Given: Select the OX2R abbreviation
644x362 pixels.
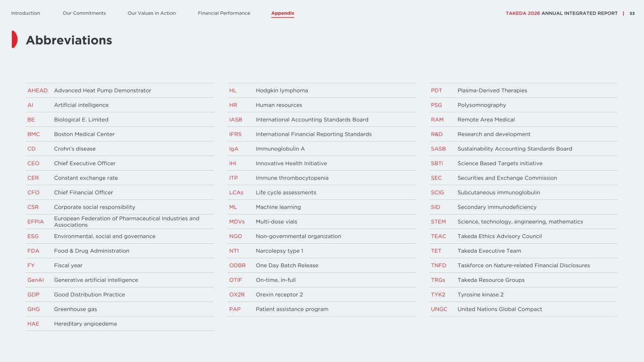Looking at the screenshot, I should pos(237,295).
